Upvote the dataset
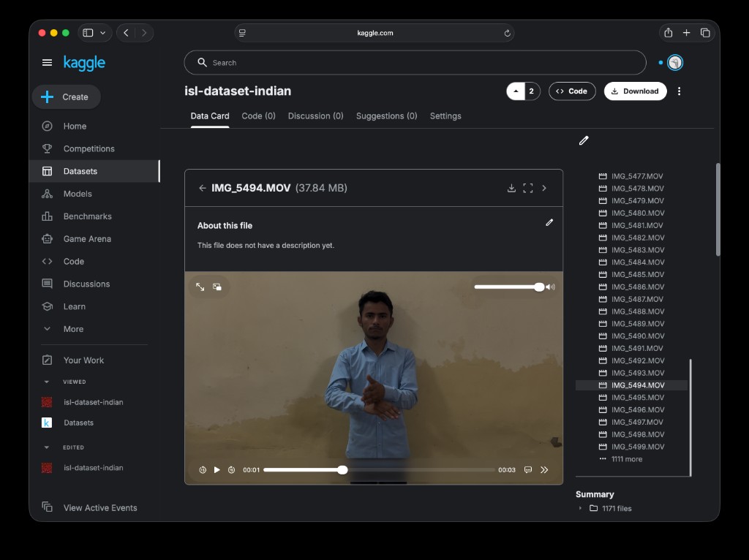 pos(516,91)
